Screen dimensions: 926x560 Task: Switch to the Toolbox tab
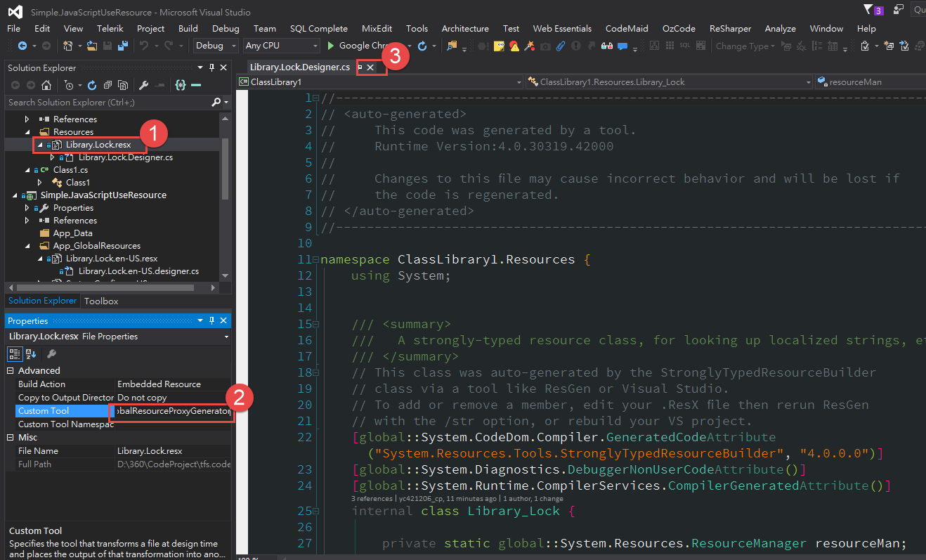(x=101, y=301)
